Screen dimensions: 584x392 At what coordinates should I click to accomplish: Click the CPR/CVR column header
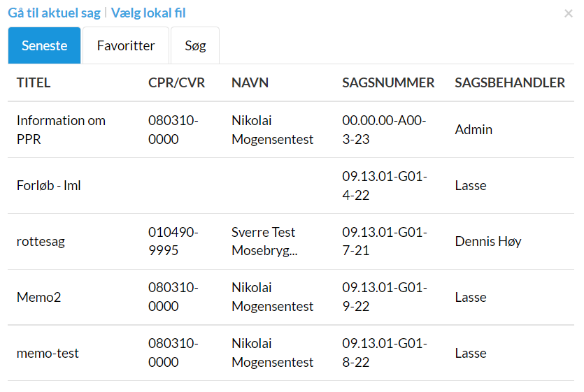pyautogui.click(x=177, y=83)
